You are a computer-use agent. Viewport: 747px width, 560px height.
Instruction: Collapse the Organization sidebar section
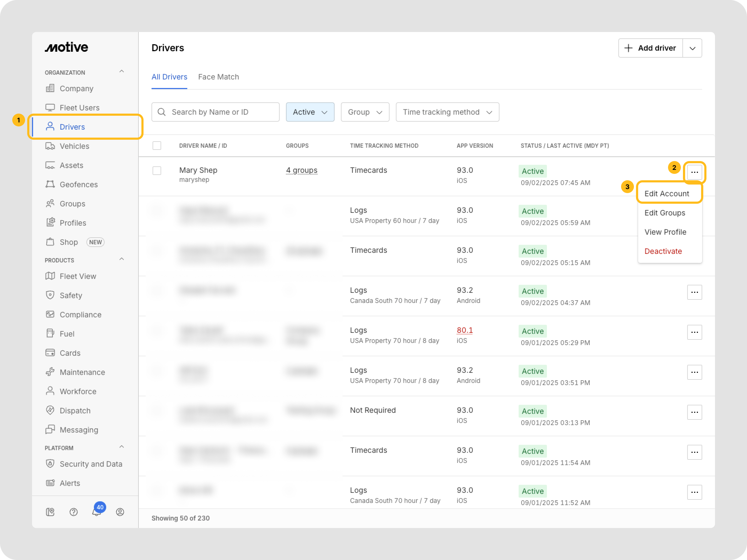122,71
